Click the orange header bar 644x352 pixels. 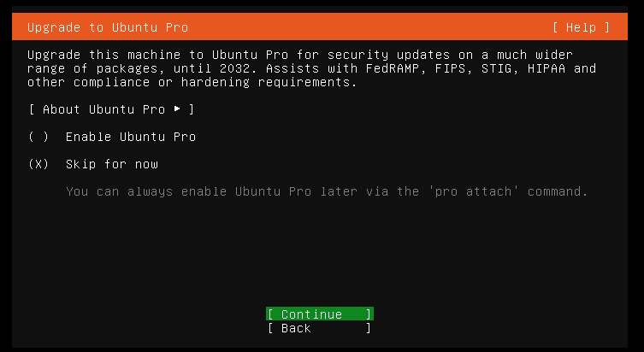click(x=320, y=26)
